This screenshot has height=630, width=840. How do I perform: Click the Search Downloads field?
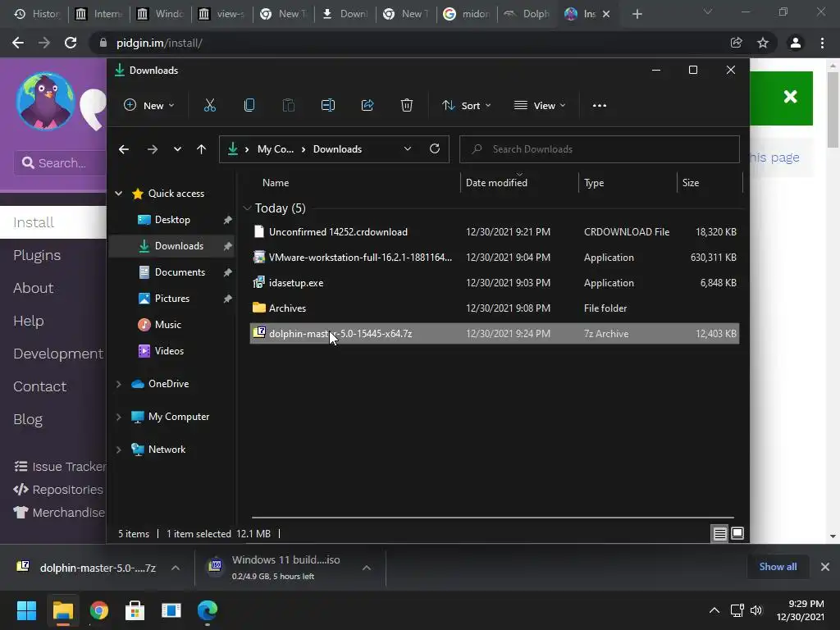pyautogui.click(x=600, y=149)
